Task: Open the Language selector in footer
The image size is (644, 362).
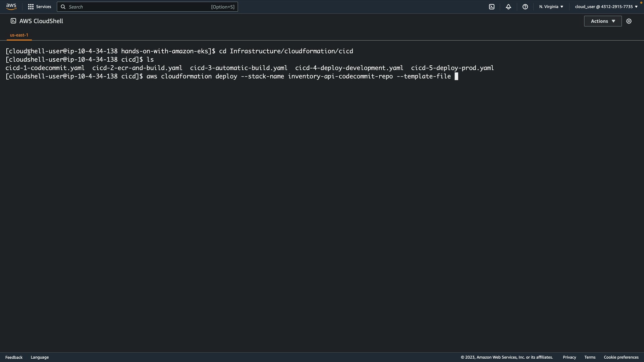Action: (40, 357)
